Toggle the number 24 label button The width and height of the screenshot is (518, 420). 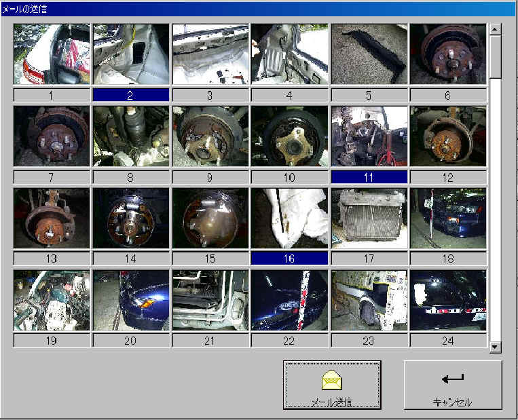coord(448,341)
